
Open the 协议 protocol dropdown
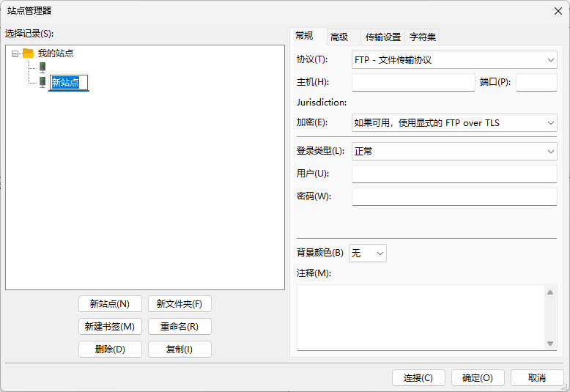[454, 59]
